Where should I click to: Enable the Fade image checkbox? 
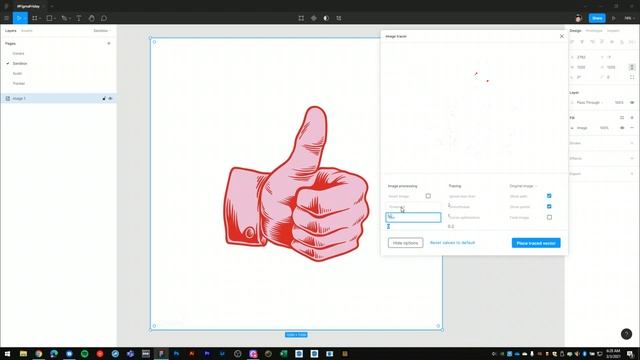pos(549,217)
